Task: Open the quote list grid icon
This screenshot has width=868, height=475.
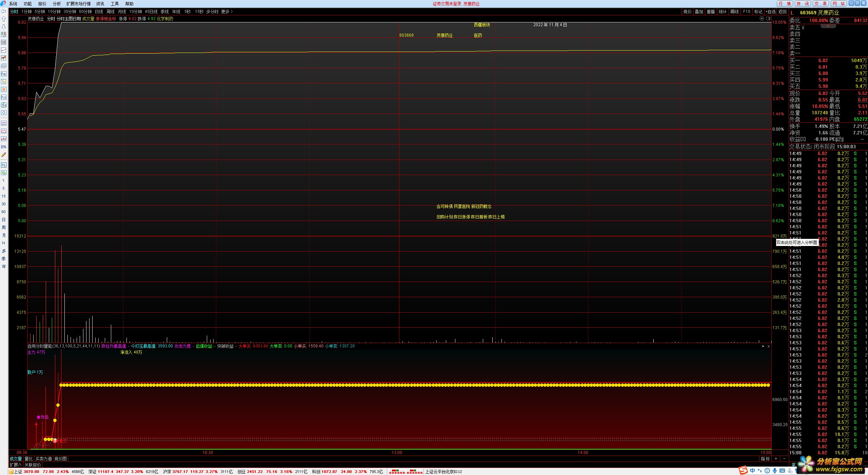Action: [x=4, y=42]
